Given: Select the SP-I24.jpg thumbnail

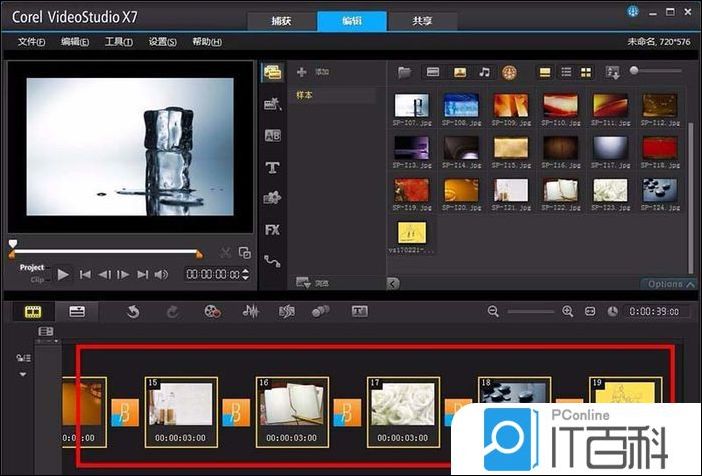Looking at the screenshot, I should tap(659, 190).
